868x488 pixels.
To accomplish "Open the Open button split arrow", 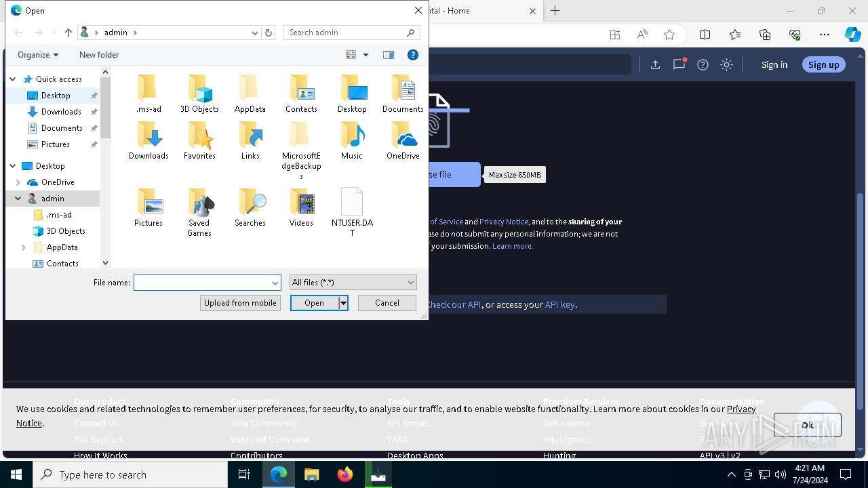I will click(343, 303).
